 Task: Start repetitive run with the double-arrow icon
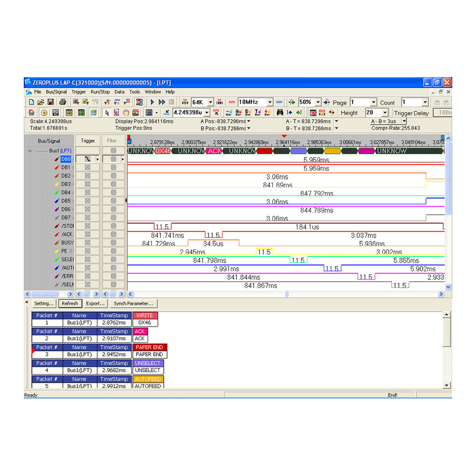[x=162, y=102]
